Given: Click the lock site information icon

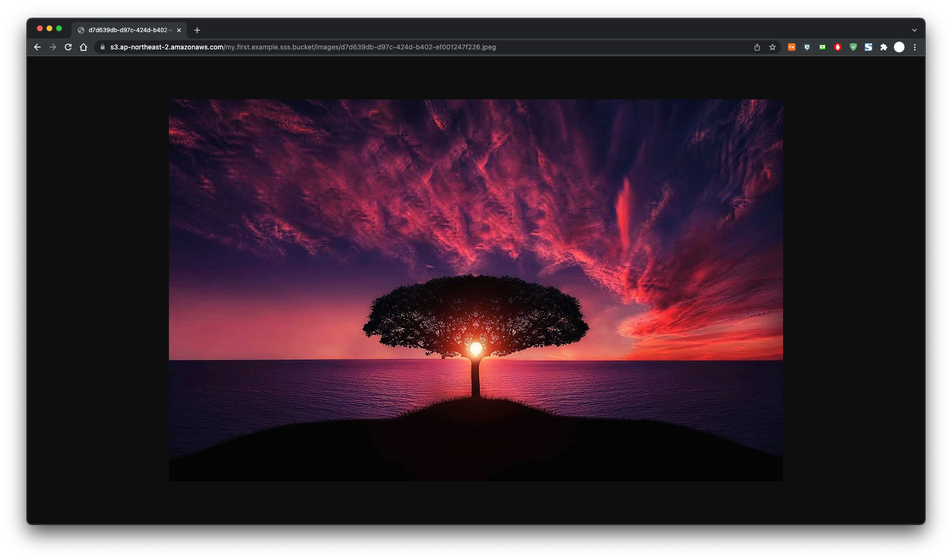Looking at the screenshot, I should pyautogui.click(x=102, y=47).
